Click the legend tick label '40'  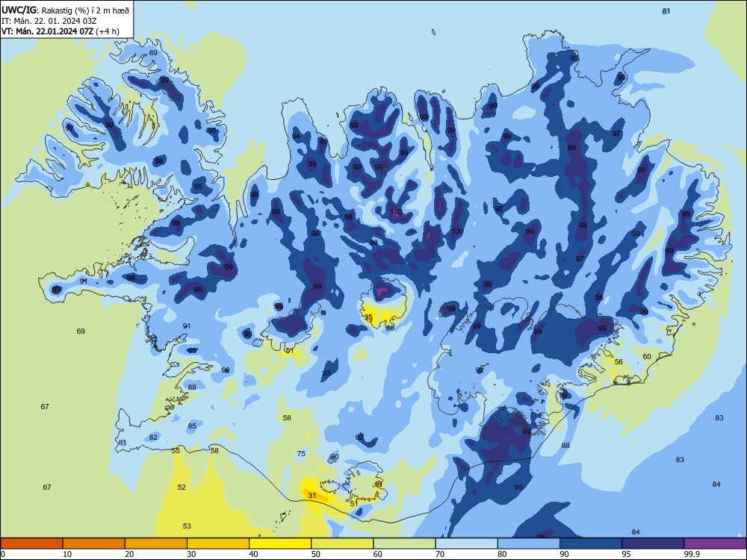tap(253, 554)
